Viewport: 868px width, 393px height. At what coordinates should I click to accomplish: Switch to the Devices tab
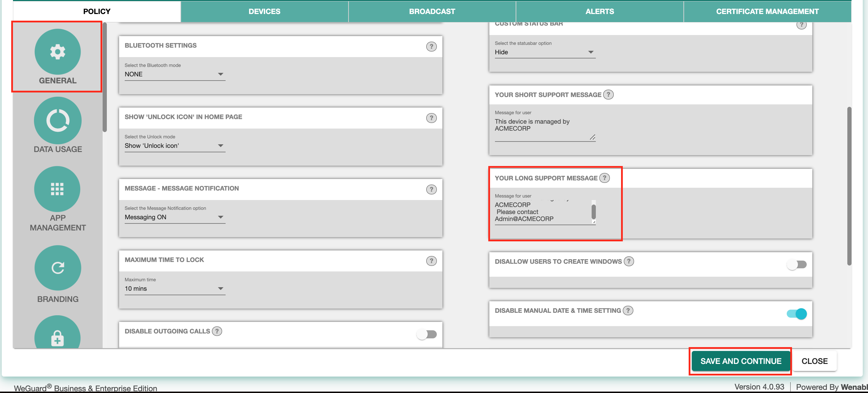pyautogui.click(x=264, y=12)
